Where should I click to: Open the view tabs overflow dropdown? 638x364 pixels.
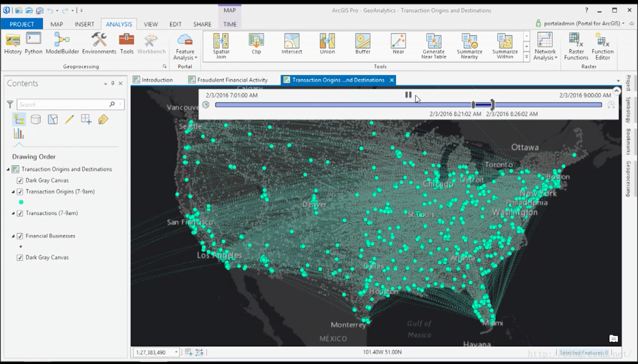[619, 80]
